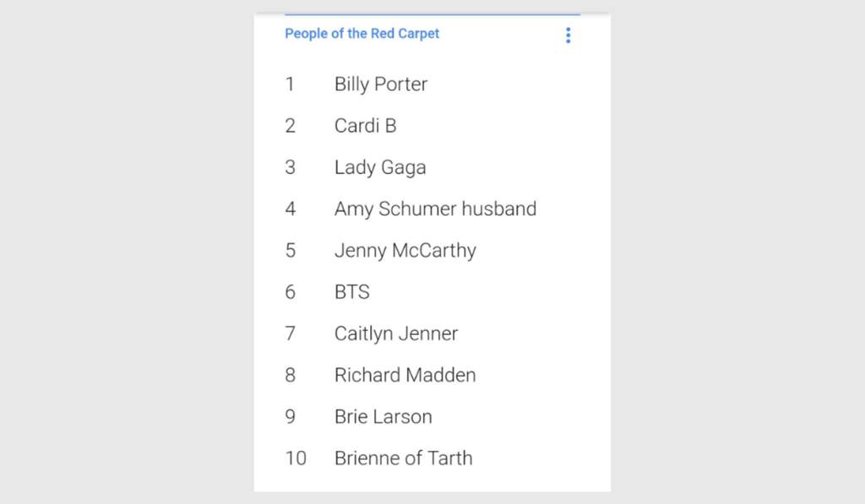Click the rank number 2
Image resolution: width=865 pixels, height=504 pixels.
[291, 126]
